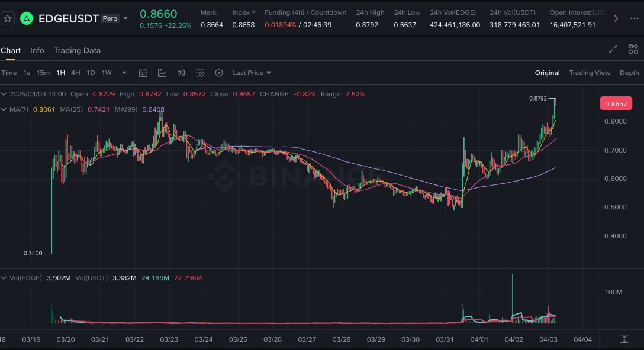
Task: Open the calendar go-to-date icon in chart toolbar
Action: pos(143,73)
